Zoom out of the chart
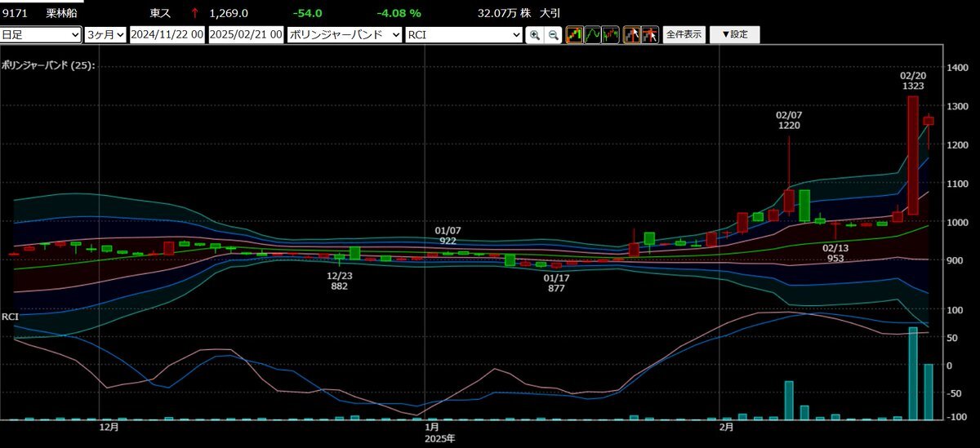980x448 pixels. pos(553,35)
